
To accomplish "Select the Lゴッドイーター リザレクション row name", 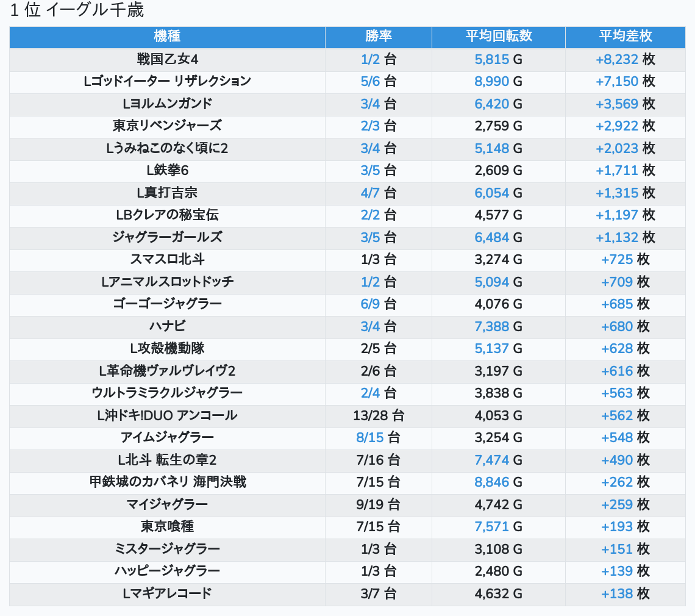I will (167, 81).
